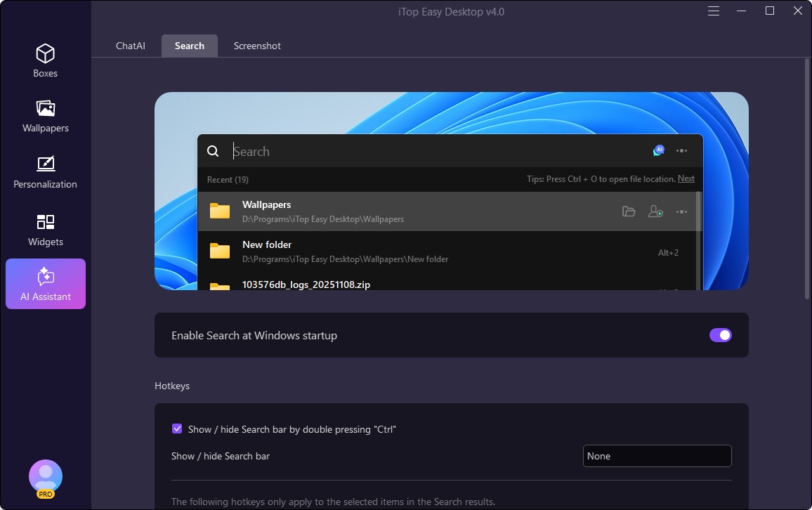Open more options in the search bar
The height and width of the screenshot is (510, 812).
click(x=681, y=151)
